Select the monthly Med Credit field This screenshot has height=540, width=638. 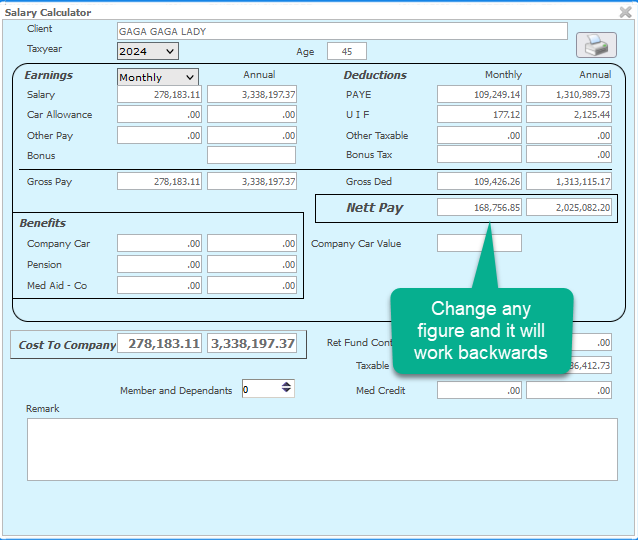pos(479,391)
